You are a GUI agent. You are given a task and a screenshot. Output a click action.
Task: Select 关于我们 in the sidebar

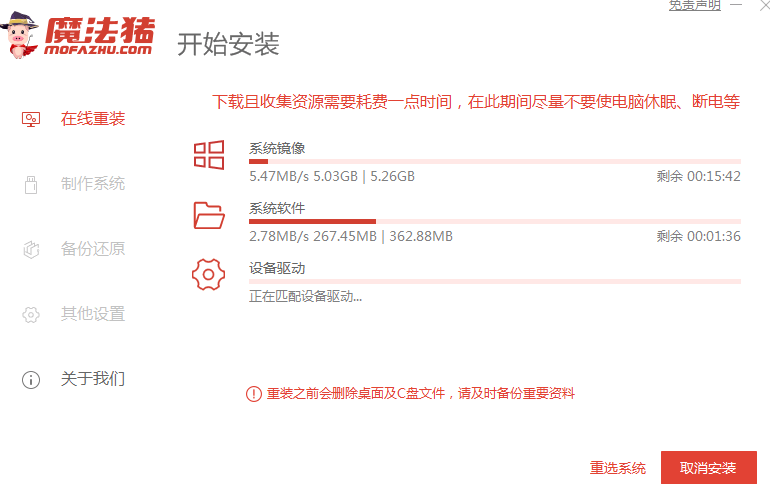[x=93, y=379]
